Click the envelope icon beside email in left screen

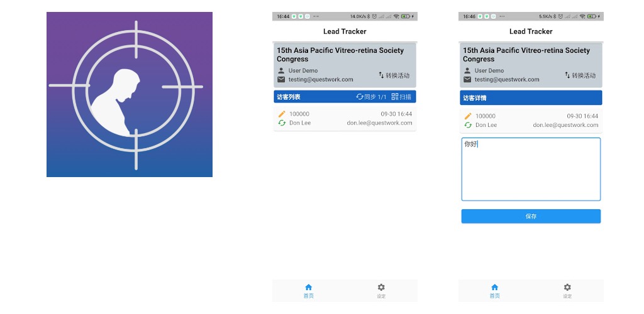(281, 80)
